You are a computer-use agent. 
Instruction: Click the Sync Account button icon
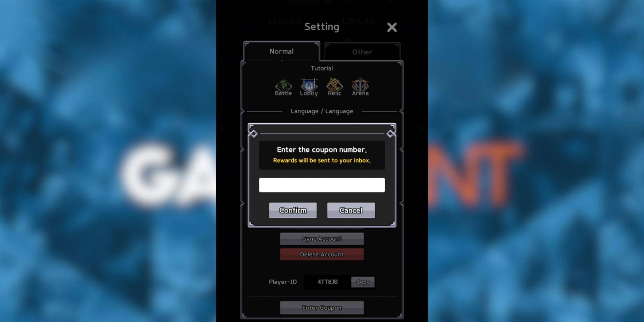(322, 239)
